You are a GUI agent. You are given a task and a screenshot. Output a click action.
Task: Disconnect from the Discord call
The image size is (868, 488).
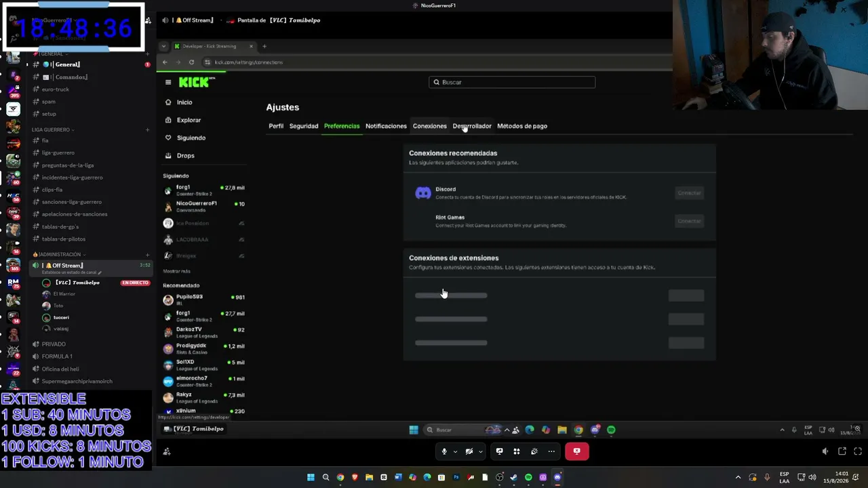point(577,451)
